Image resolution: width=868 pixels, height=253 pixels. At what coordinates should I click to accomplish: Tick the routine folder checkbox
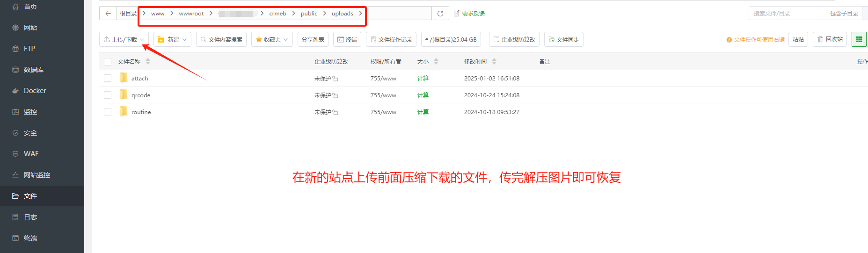click(x=108, y=112)
